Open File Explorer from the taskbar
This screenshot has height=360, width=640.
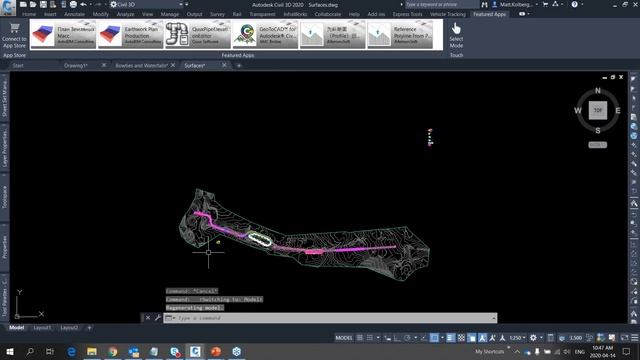(x=92, y=351)
